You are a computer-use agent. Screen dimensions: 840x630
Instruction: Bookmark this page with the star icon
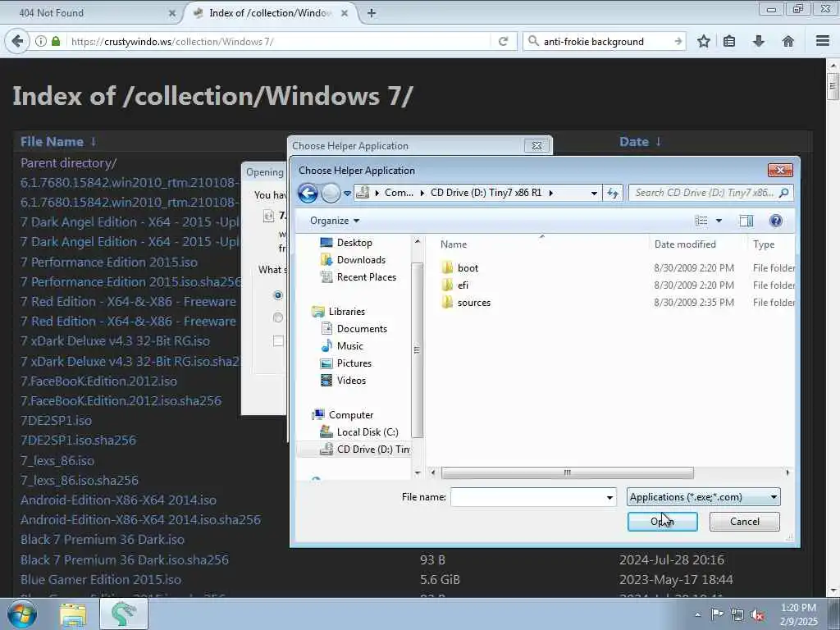point(703,41)
